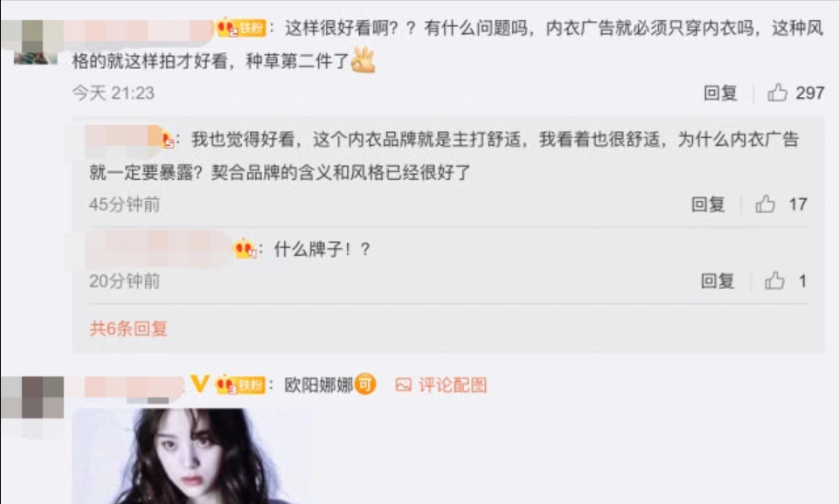Click the 铁粉 fan badge on first comment
839x504 pixels.
click(241, 27)
